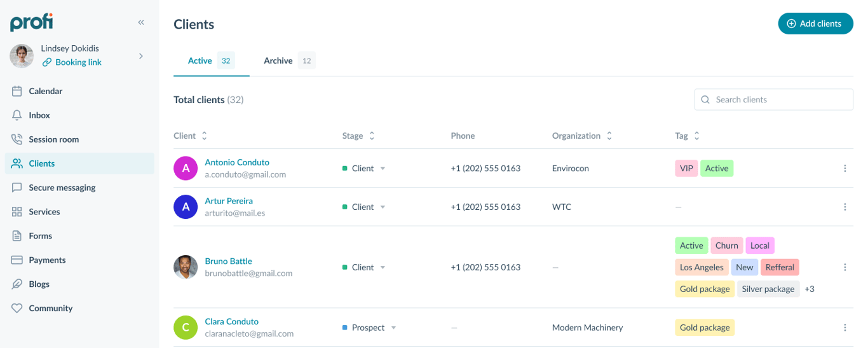868x348 pixels.
Task: Click the Booking link chain icon
Action: pos(47,62)
